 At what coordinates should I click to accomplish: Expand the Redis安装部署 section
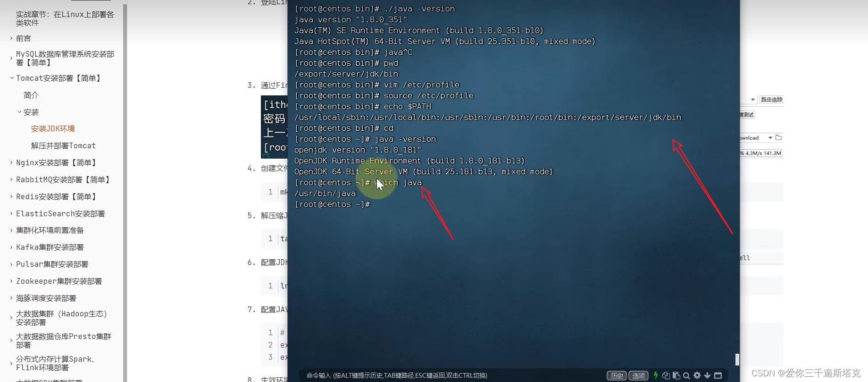tap(11, 197)
